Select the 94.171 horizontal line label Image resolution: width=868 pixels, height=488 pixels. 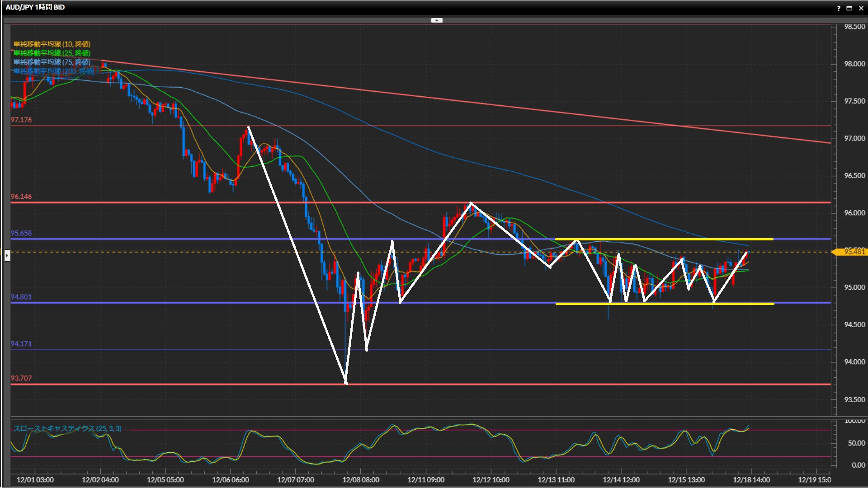21,344
